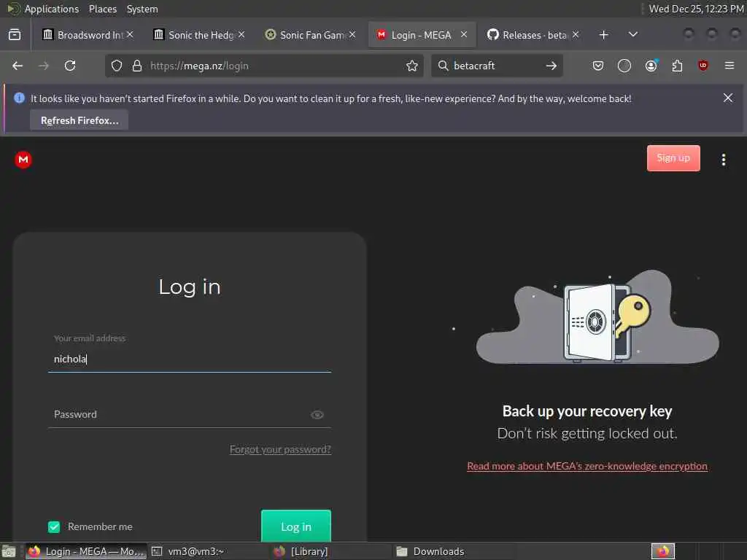Click the MEGA logo on the page
The image size is (747, 560).
[23, 160]
